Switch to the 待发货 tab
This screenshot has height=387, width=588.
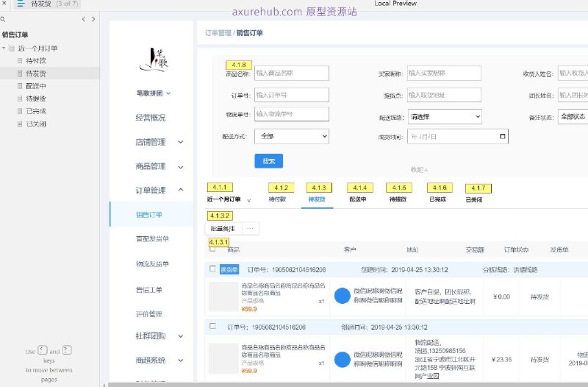tap(317, 199)
